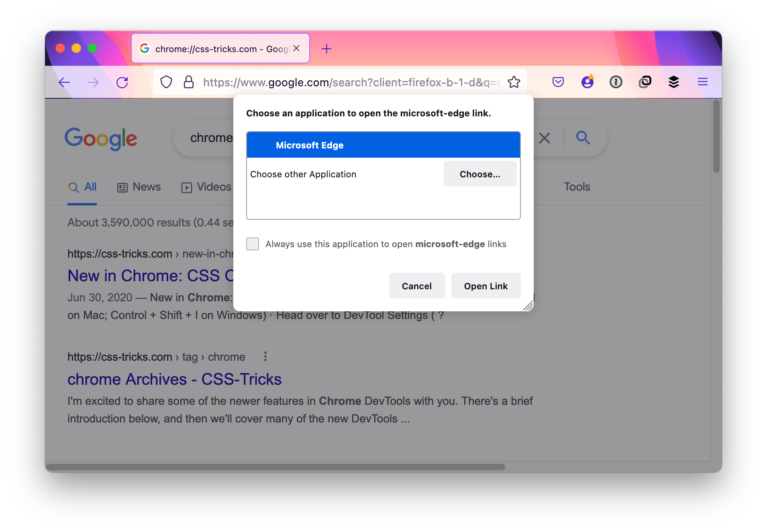This screenshot has height=532, width=767.
Task: Open New in Chrome: CSS result link
Action: pyautogui.click(x=151, y=276)
